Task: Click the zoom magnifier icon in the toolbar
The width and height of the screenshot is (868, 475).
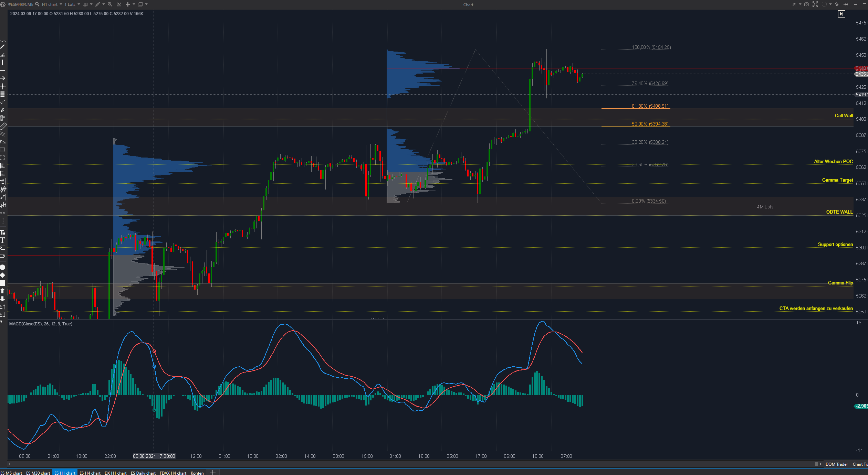Action: (x=110, y=4)
